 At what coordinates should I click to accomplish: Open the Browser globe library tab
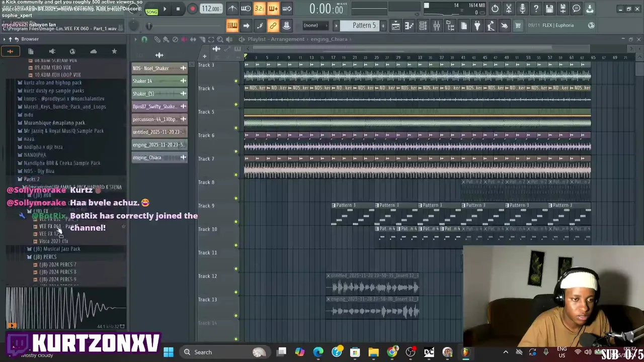point(72,51)
